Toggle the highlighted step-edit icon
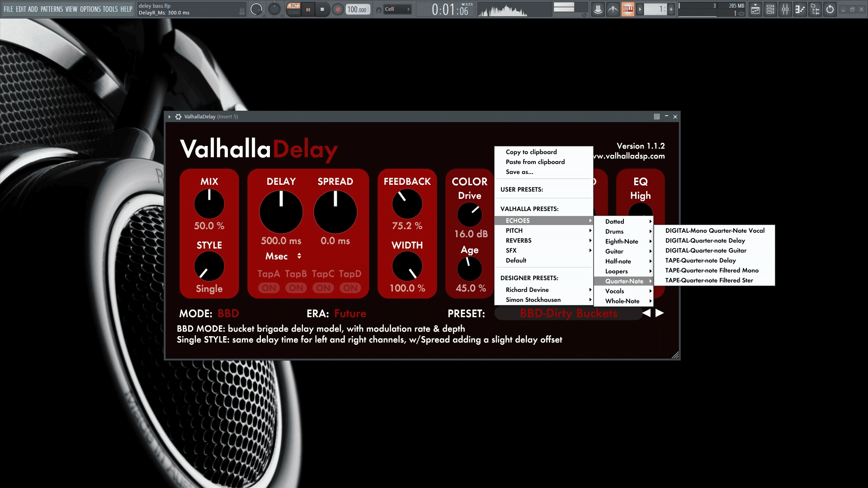Viewport: 868px width, 488px height. pos(627,9)
